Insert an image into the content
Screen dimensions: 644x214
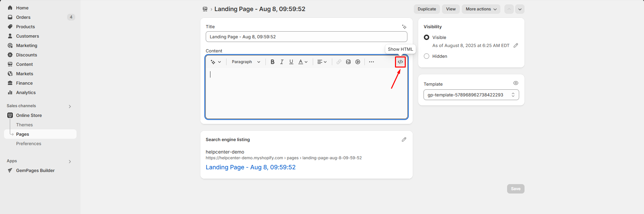pyautogui.click(x=348, y=62)
